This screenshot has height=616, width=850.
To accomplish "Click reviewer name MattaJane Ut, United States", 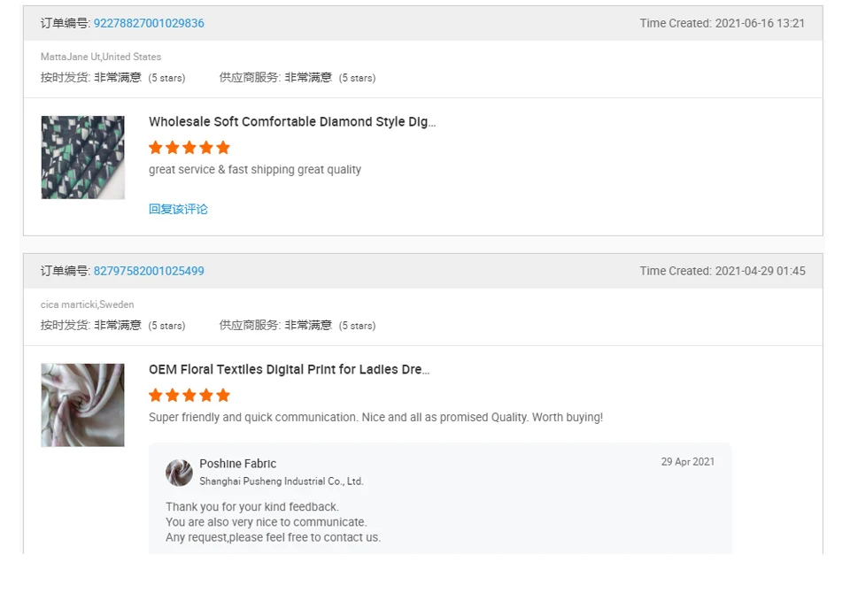I will [101, 57].
